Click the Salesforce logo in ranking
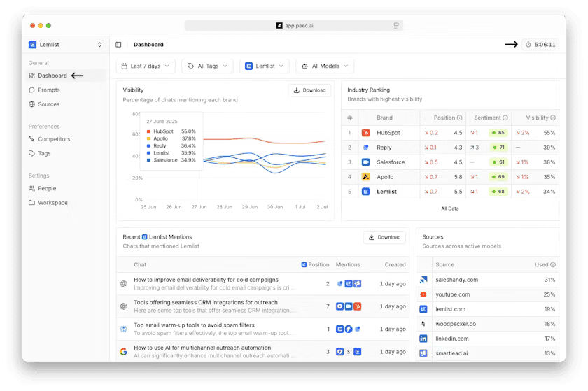Image resolution: width=588 pixels, height=391 pixels. tap(365, 162)
